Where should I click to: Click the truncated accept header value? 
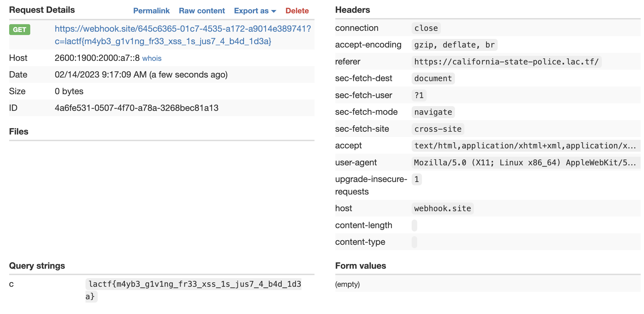[x=525, y=146]
